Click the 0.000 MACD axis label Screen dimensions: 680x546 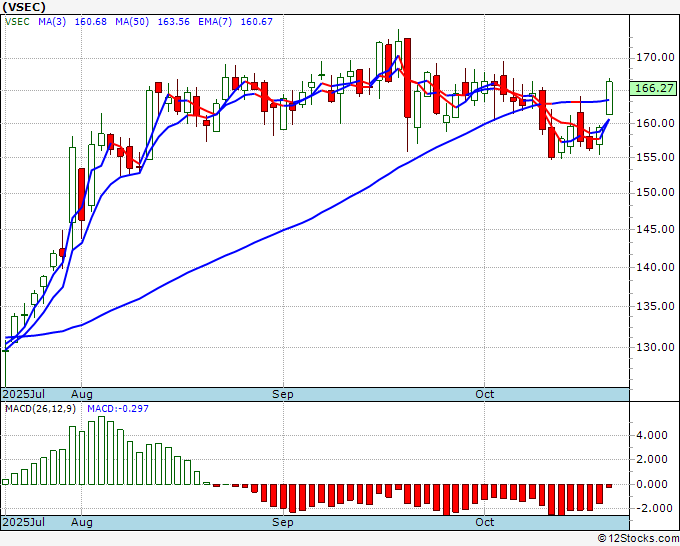click(x=652, y=484)
